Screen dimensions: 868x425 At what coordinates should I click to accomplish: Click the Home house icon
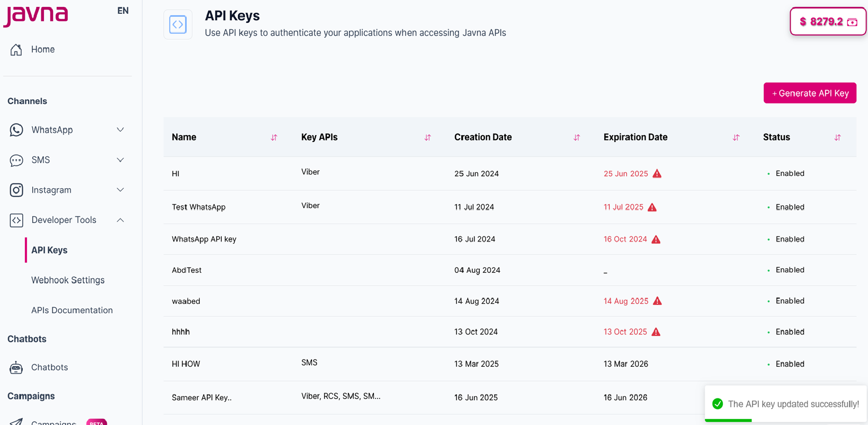tap(16, 49)
